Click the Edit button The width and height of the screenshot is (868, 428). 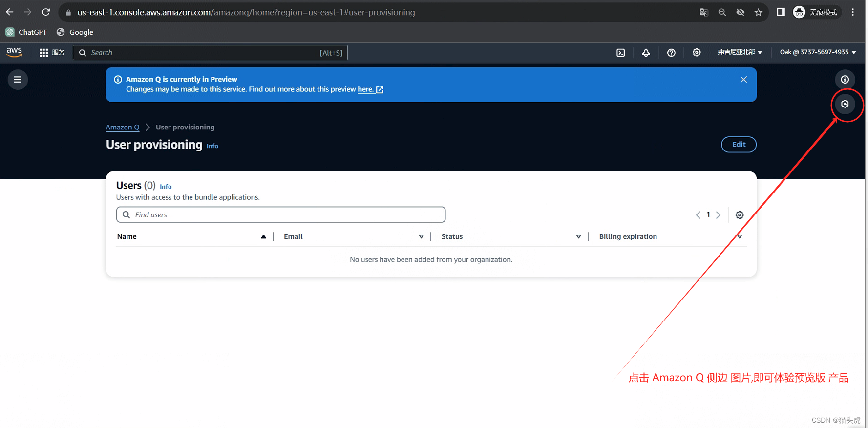tap(739, 145)
